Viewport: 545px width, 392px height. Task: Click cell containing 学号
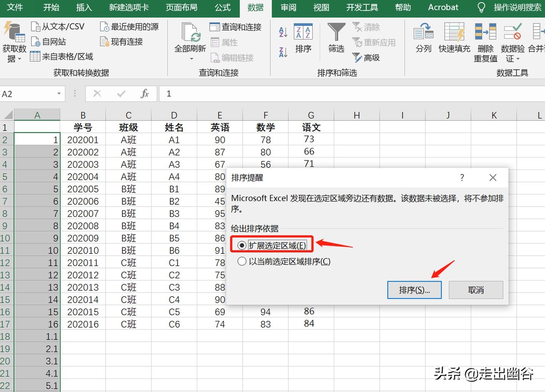tap(83, 127)
